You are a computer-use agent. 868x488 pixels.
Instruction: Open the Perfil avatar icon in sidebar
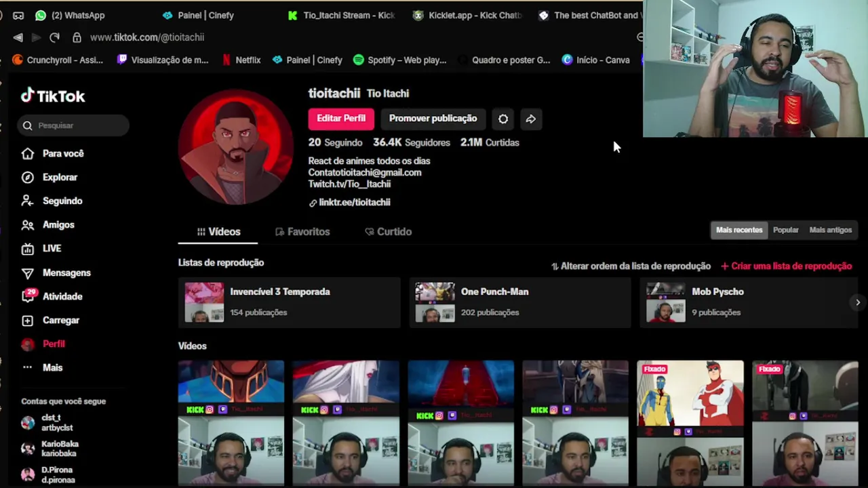28,344
